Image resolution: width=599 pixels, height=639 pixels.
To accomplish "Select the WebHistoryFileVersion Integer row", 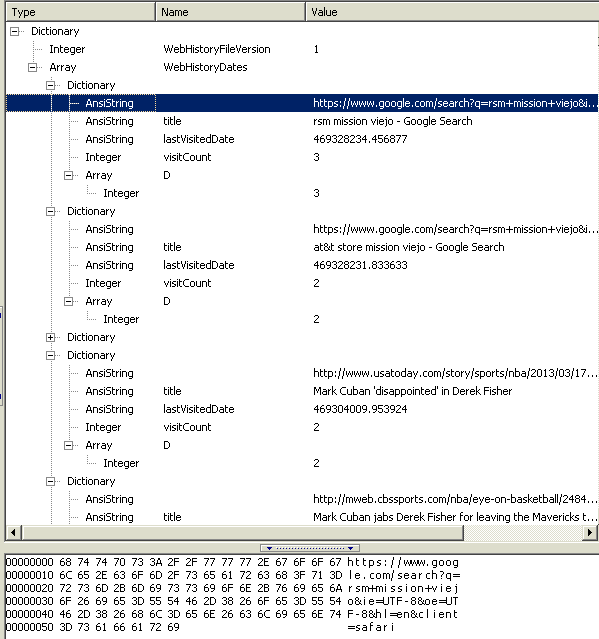I will (x=302, y=49).
